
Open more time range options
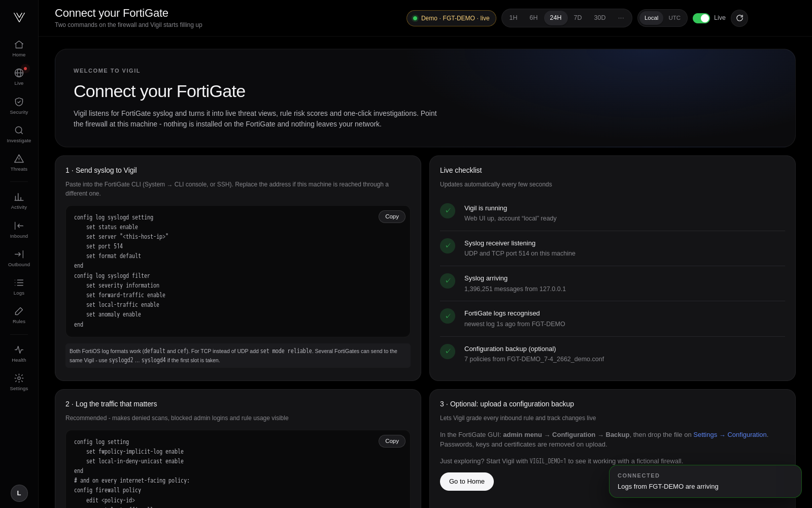621,18
